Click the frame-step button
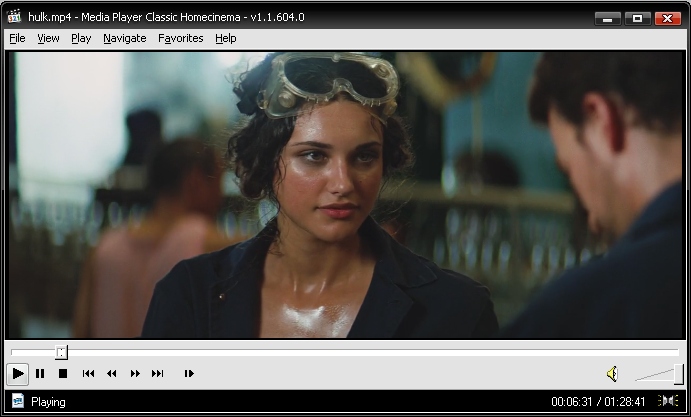691x417 pixels. [x=189, y=374]
